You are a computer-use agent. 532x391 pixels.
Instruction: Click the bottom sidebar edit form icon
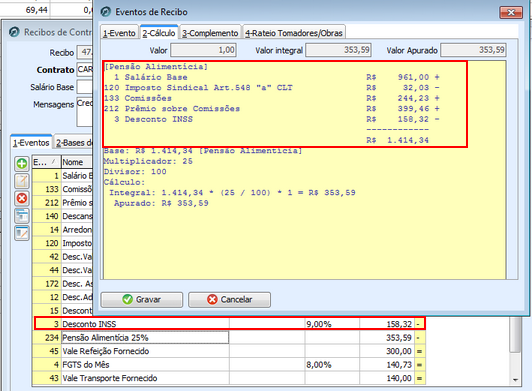22,233
